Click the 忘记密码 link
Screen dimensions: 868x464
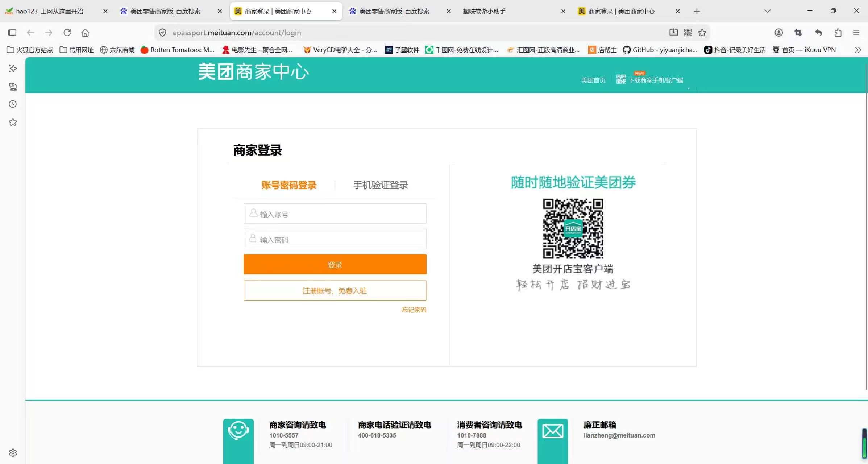414,310
